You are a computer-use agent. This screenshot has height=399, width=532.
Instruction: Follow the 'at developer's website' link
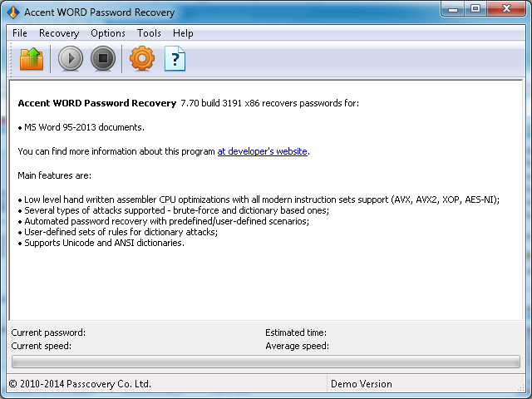(263, 151)
